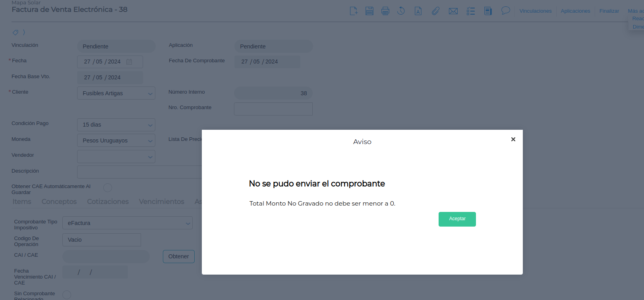Screen dimensions: 644x300
Task: Click the 'Factura de Venta Electrónica - 38' title
Action: coord(70,10)
